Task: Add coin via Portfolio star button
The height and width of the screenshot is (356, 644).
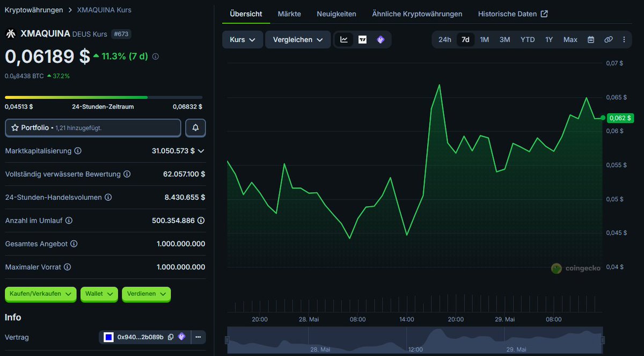Action: (x=93, y=128)
